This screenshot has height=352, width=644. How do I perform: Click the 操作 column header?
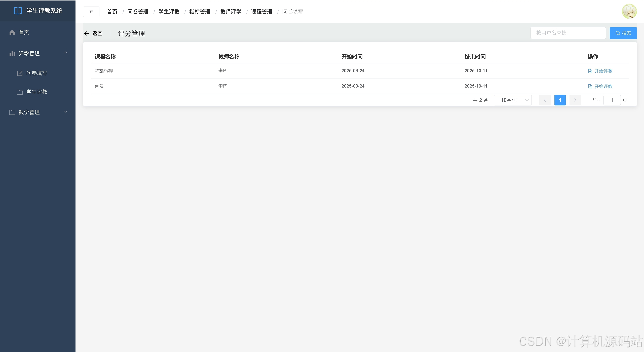pyautogui.click(x=593, y=57)
